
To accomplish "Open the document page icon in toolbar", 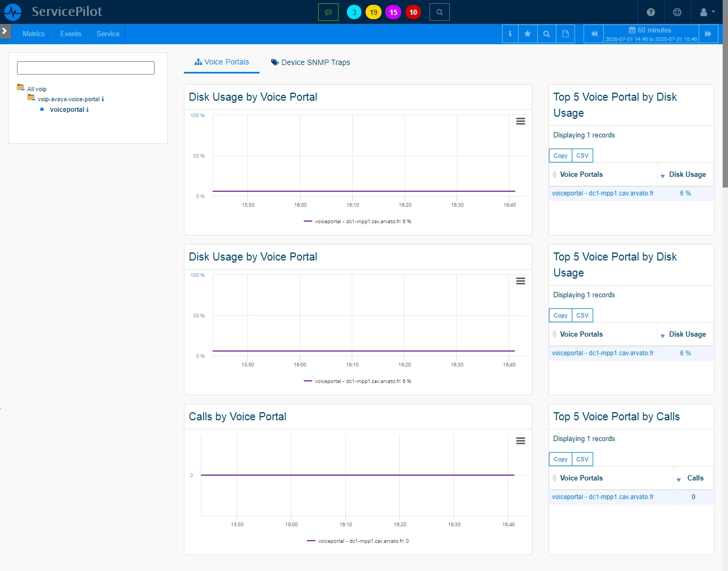I will 565,34.
